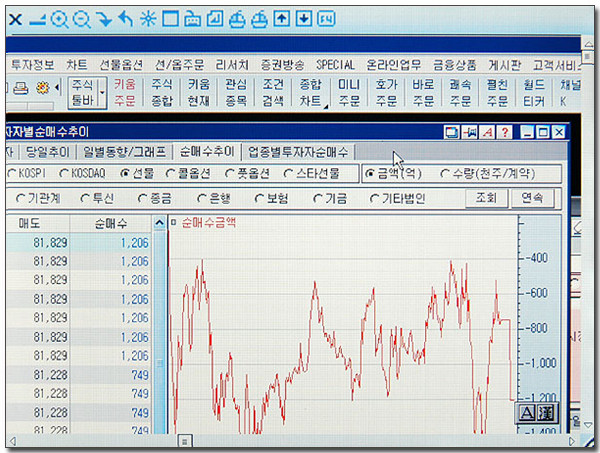Click the A language input icon

[527, 413]
